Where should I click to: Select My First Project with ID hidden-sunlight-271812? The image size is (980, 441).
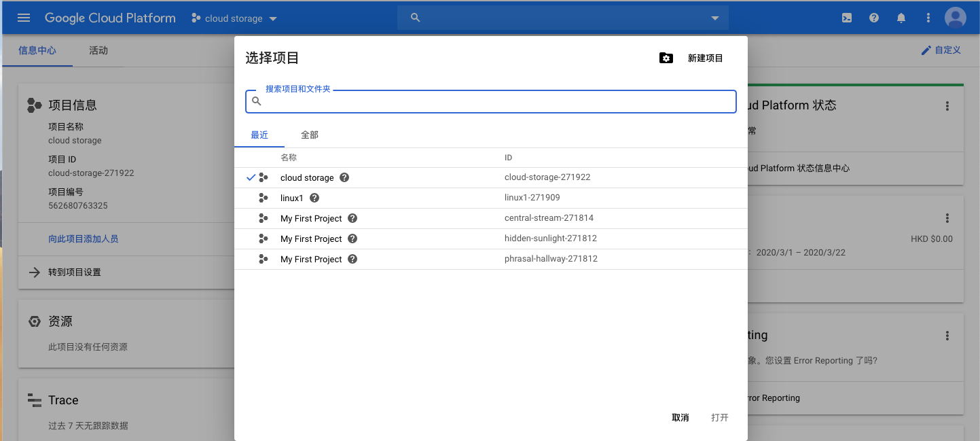(491, 239)
